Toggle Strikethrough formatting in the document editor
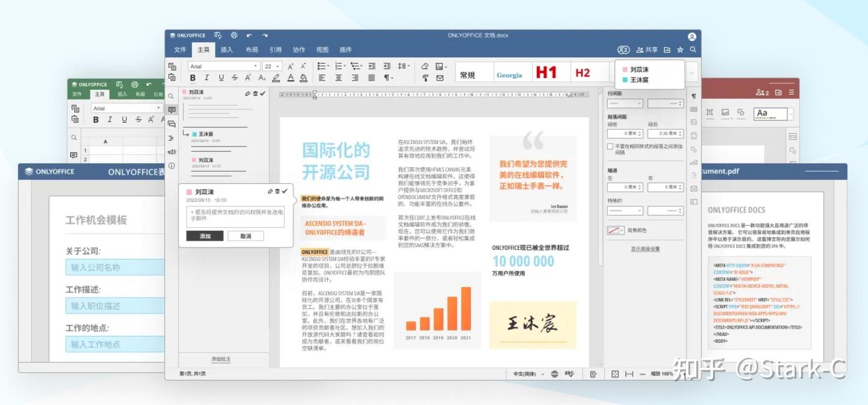This screenshot has height=405, width=868. [235, 78]
